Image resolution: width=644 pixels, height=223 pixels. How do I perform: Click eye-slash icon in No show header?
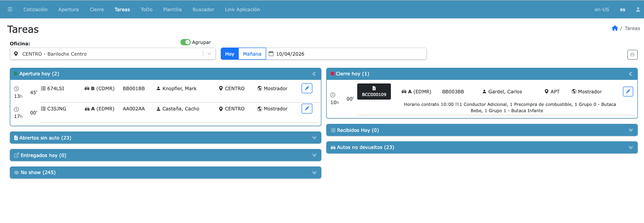pos(17,172)
